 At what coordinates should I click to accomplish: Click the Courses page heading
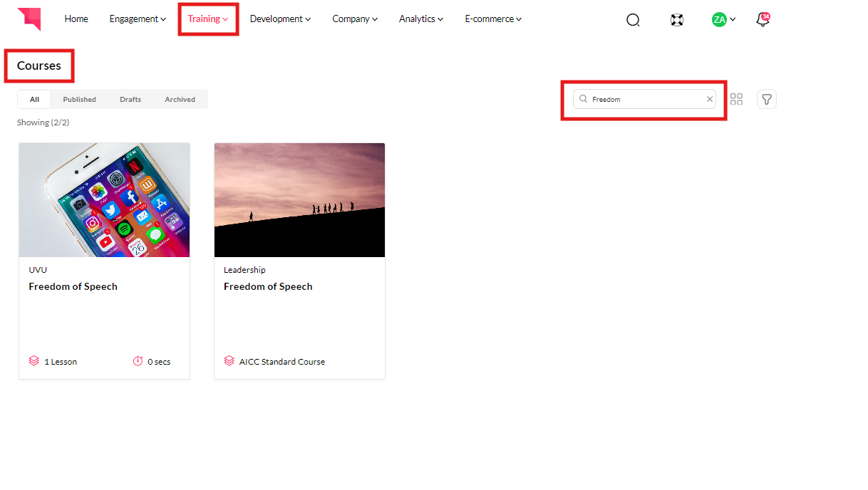coord(39,66)
